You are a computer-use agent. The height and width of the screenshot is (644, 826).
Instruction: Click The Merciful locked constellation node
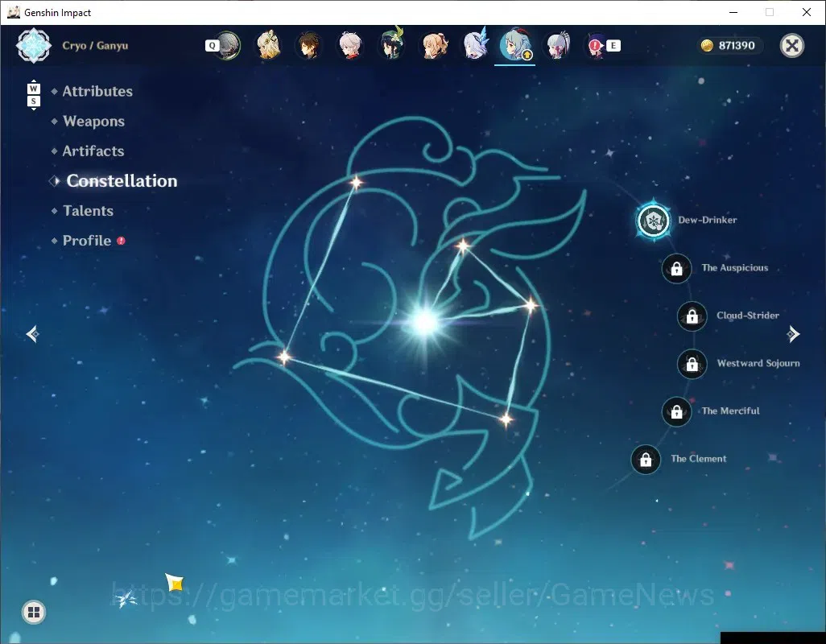coord(676,411)
